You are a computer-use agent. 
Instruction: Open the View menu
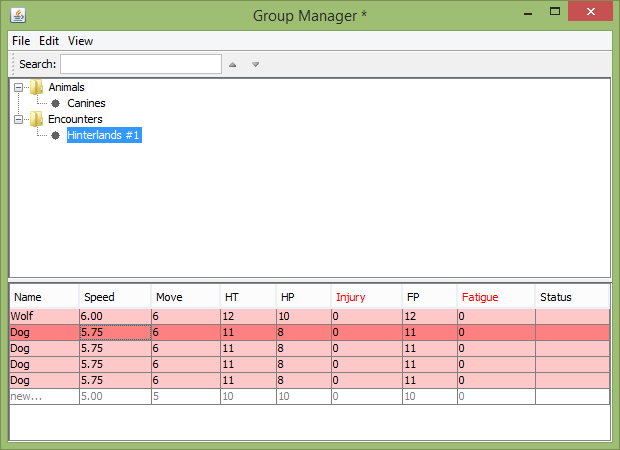pyautogui.click(x=80, y=41)
